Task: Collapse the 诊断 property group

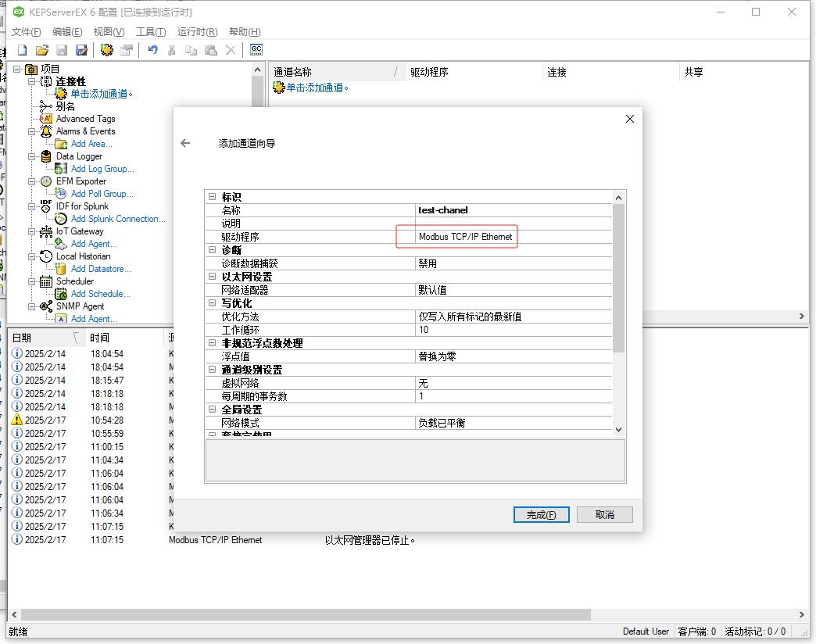Action: point(213,249)
